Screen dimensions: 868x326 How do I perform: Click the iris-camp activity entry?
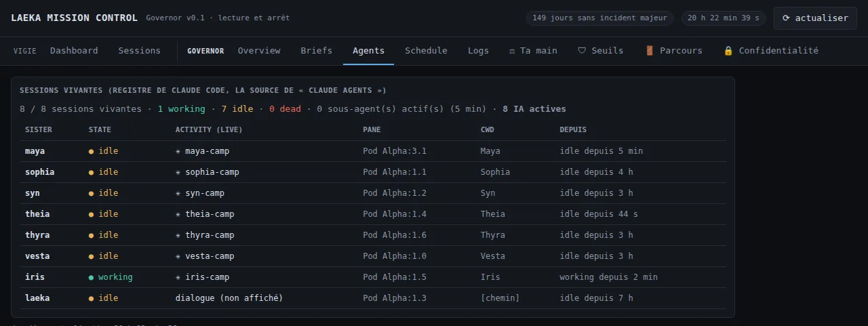(x=202, y=277)
